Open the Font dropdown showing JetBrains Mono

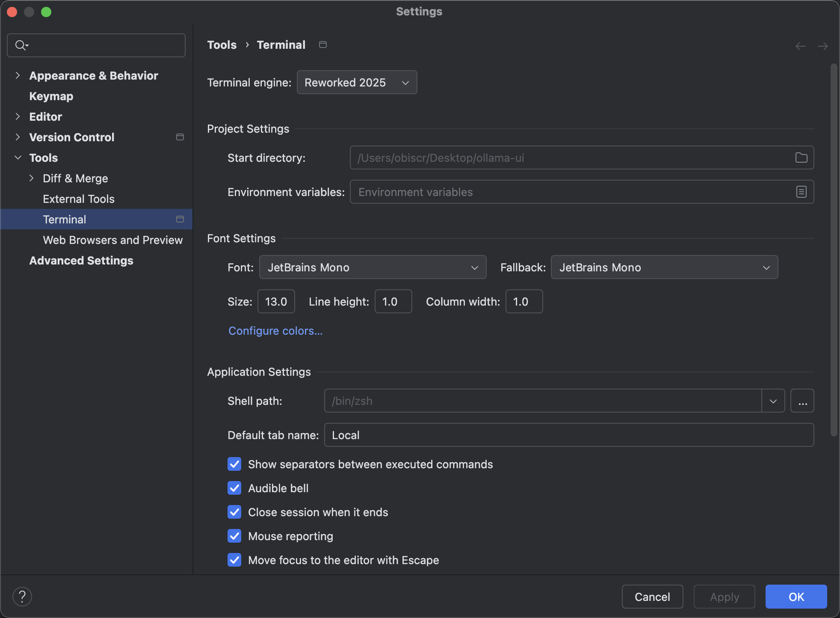(373, 267)
